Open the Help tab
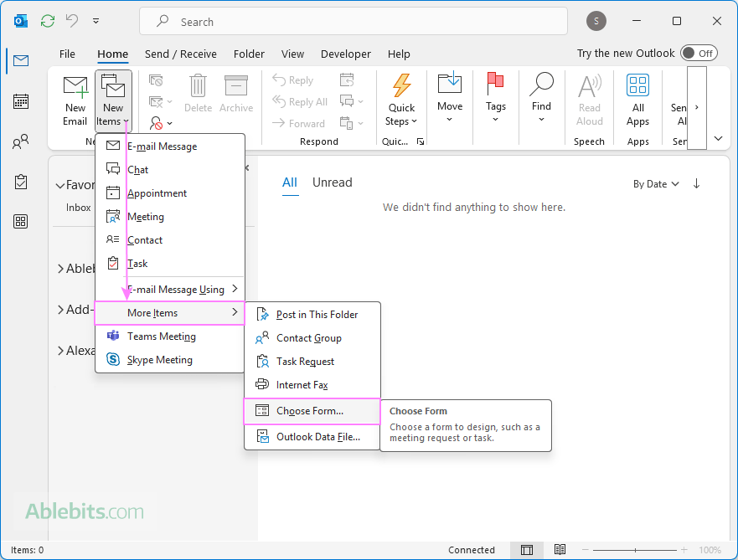738x560 pixels. click(399, 54)
